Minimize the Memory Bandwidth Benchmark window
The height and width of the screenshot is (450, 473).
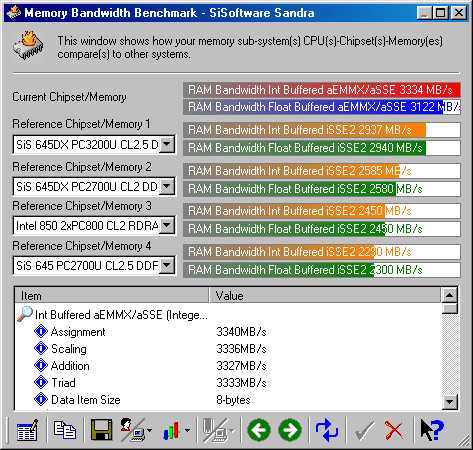424,13
